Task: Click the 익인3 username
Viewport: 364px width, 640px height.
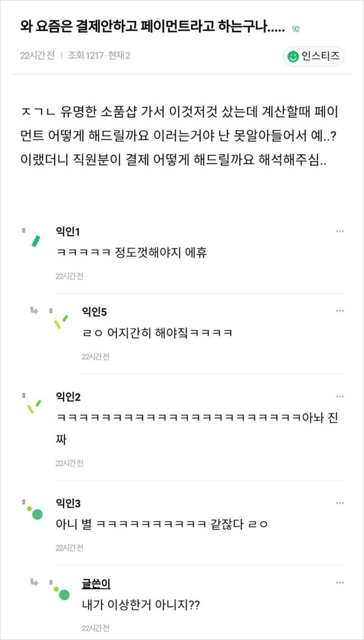Action: [x=68, y=504]
